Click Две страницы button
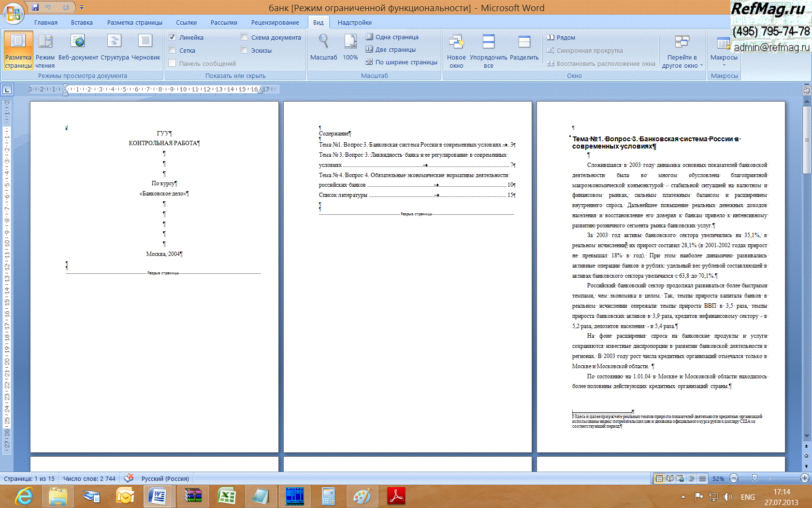 point(391,49)
